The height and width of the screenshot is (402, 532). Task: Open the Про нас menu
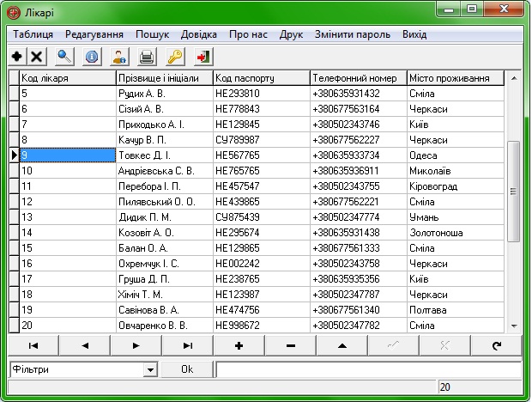pos(248,34)
